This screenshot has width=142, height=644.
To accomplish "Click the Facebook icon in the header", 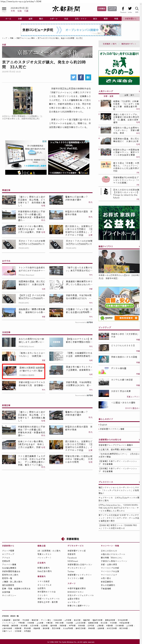I will [x=123, y=9].
